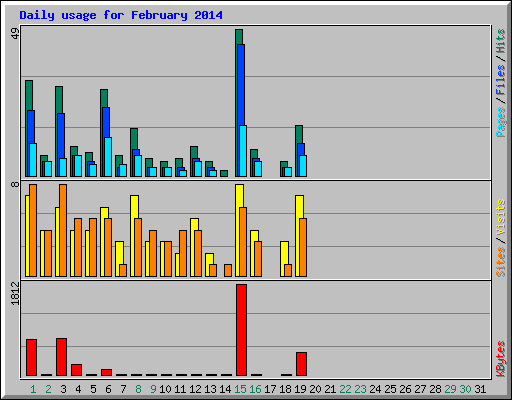Click the day 15 axis label

240,389
